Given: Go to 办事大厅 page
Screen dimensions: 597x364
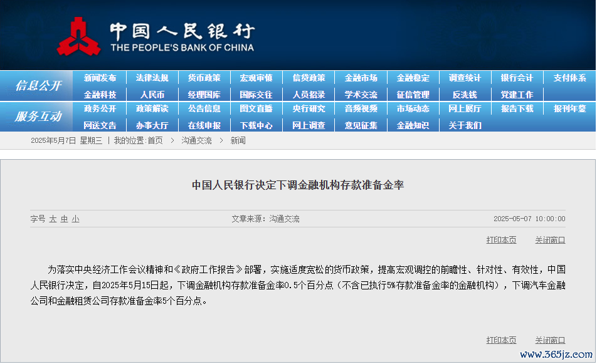Looking at the screenshot, I should click(x=152, y=125).
